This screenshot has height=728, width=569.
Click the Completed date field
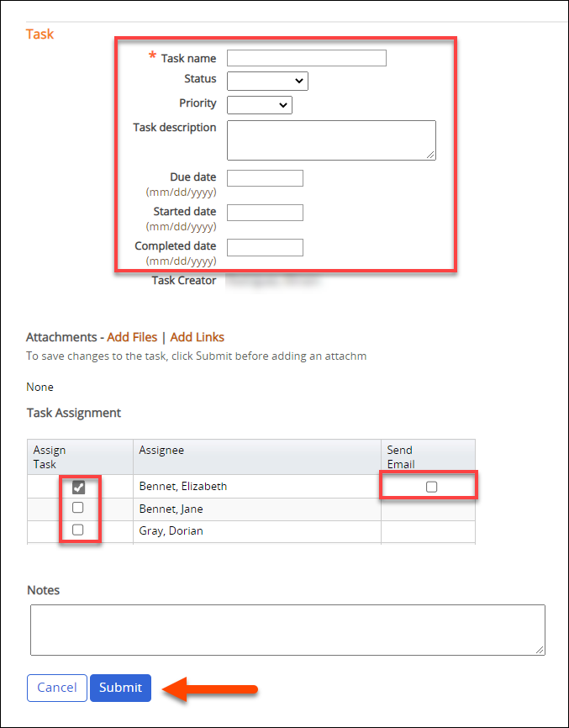click(265, 247)
